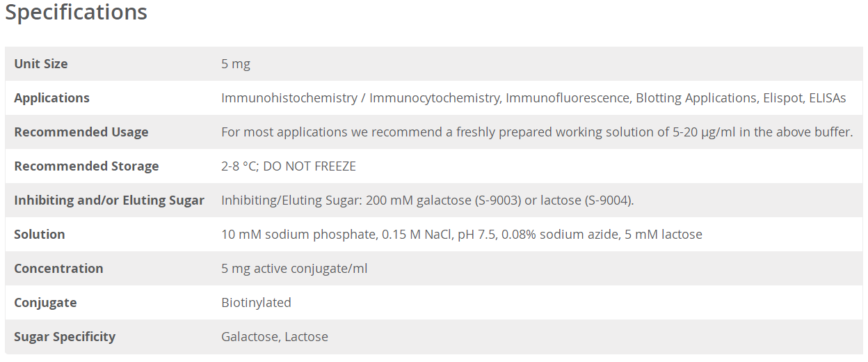
Task: Click the Galactose, Lactose specificity value
Action: pos(275,337)
